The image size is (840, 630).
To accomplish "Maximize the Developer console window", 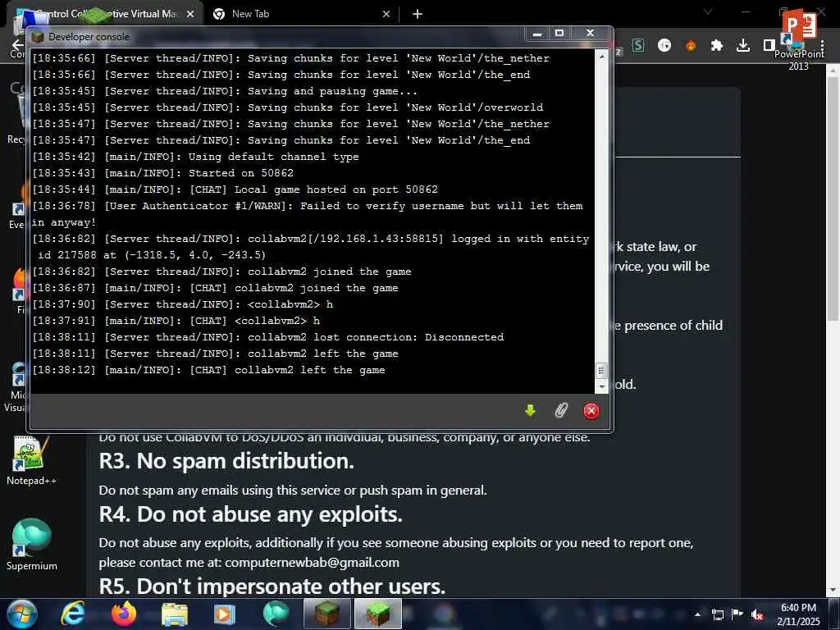I will coord(559,34).
